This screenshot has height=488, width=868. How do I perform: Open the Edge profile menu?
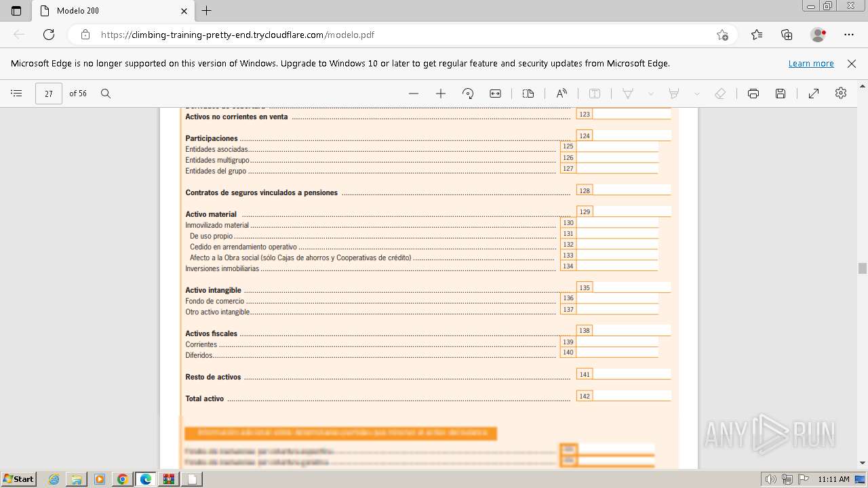pyautogui.click(x=818, y=35)
